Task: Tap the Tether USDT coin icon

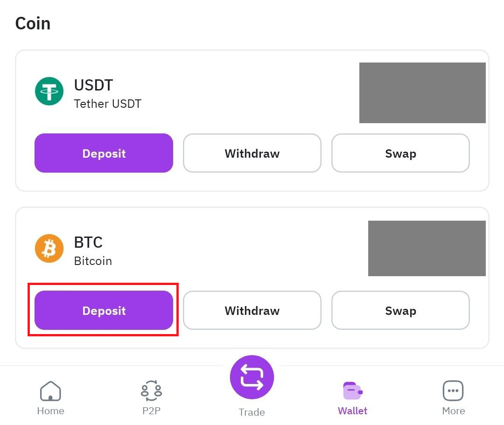Action: (49, 91)
